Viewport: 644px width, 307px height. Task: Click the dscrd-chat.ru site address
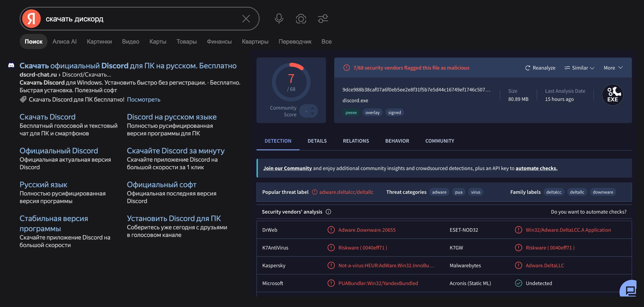click(x=38, y=75)
